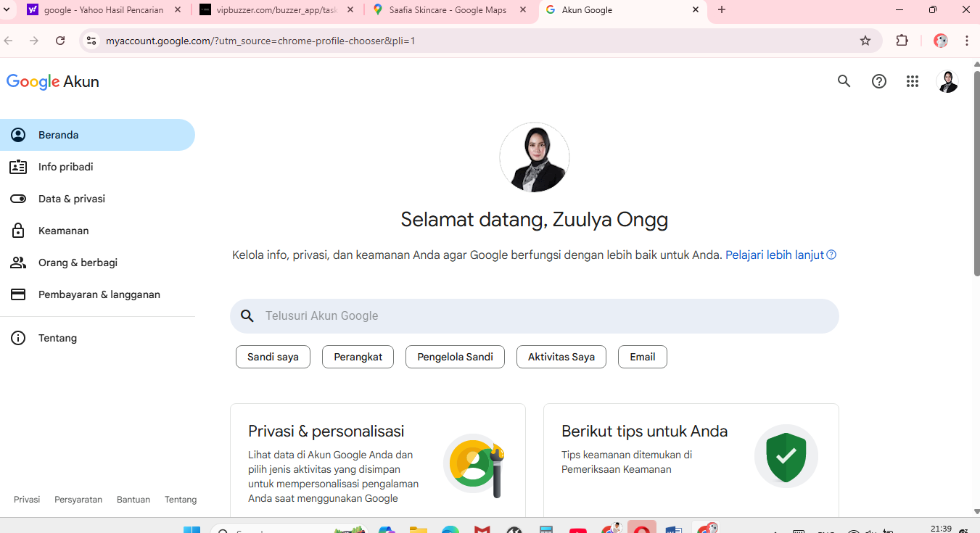Select the Akun Google browser tab
Screen dimensions: 980x533
[622, 10]
